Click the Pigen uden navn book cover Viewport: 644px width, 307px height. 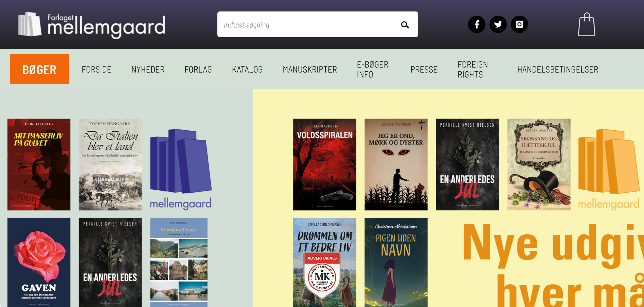(x=396, y=262)
